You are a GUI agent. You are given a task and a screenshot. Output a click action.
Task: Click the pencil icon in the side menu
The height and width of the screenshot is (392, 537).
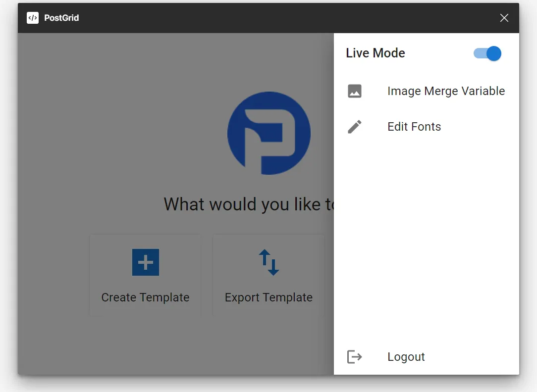(x=355, y=127)
